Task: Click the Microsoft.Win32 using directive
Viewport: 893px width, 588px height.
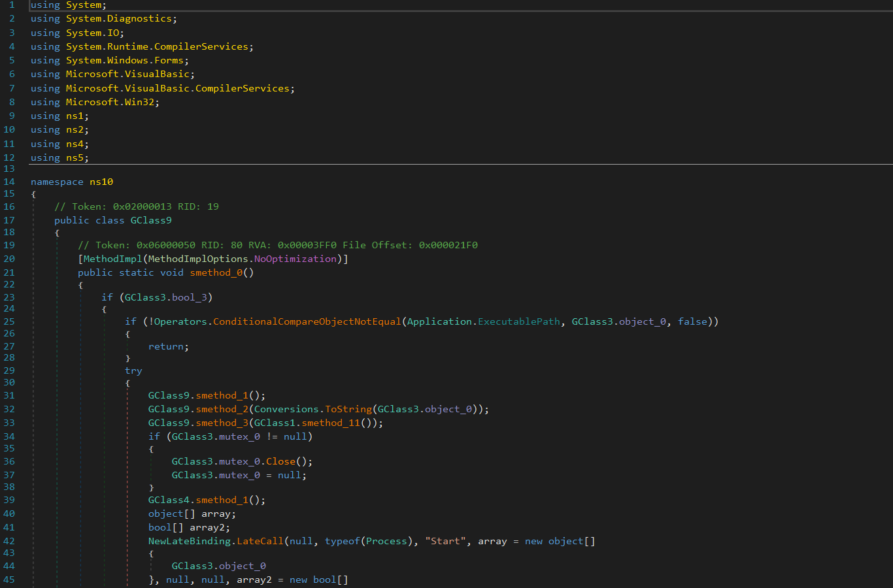Action: (x=112, y=102)
